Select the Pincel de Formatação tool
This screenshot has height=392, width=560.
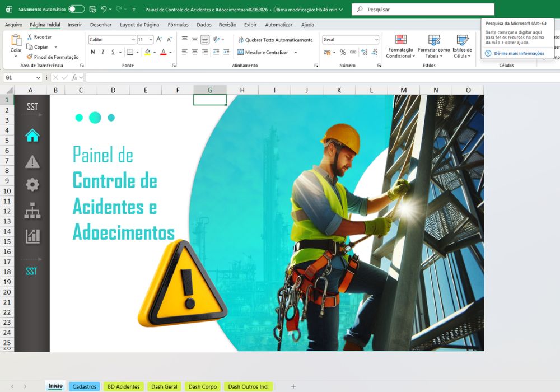click(53, 57)
